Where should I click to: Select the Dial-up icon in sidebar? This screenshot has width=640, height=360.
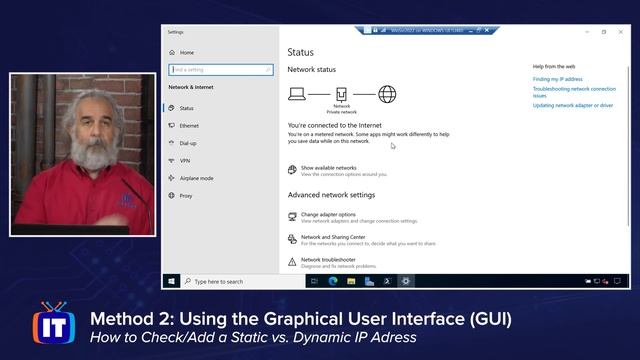171,143
